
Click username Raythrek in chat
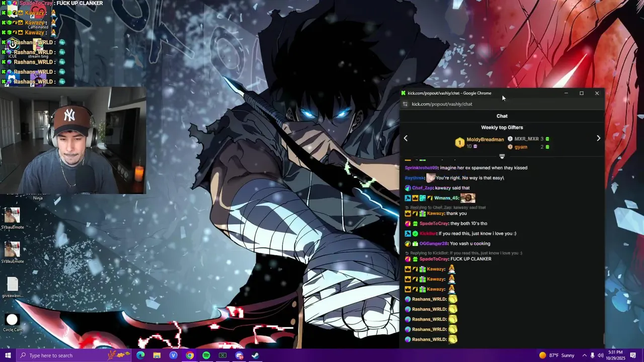[x=415, y=178]
